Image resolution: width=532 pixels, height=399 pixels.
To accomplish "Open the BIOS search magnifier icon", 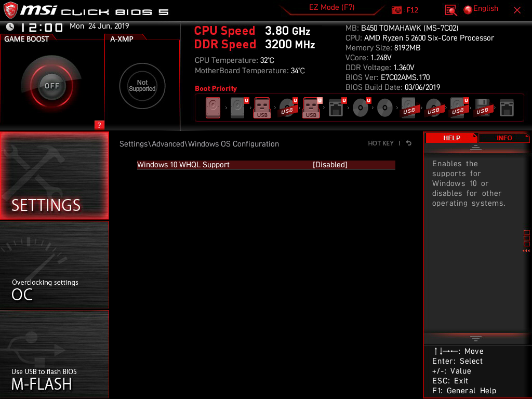I will pyautogui.click(x=450, y=10).
